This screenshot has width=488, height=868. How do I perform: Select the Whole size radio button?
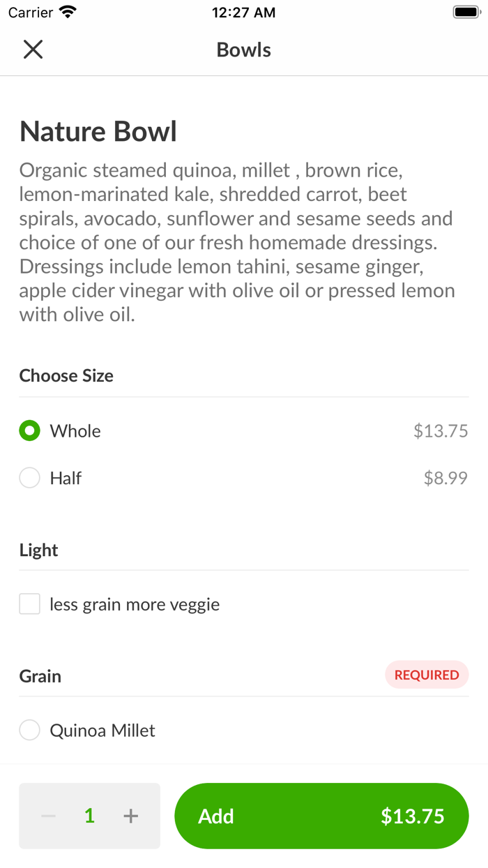coord(29,431)
